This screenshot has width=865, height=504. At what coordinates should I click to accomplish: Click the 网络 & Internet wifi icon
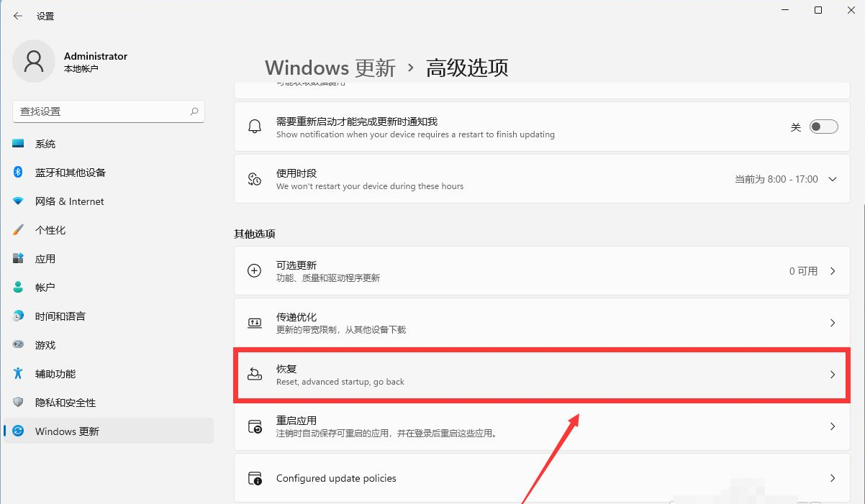pos(19,201)
